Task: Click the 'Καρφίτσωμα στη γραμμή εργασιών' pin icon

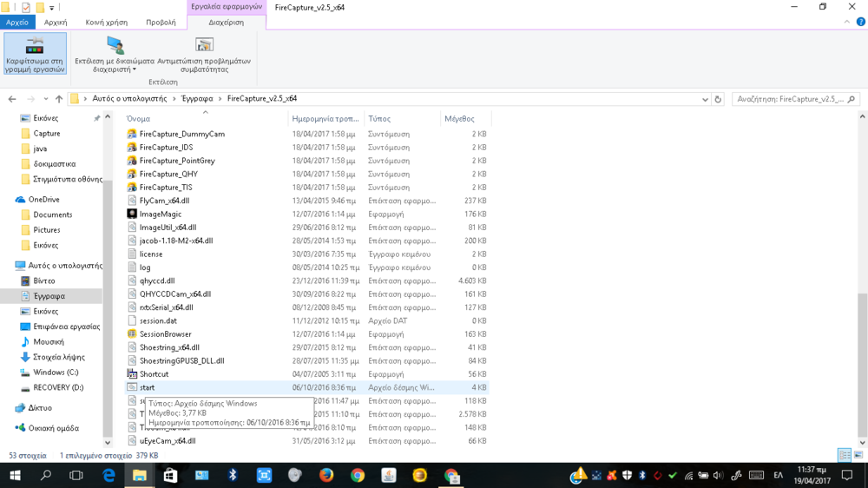Action: 35,47
